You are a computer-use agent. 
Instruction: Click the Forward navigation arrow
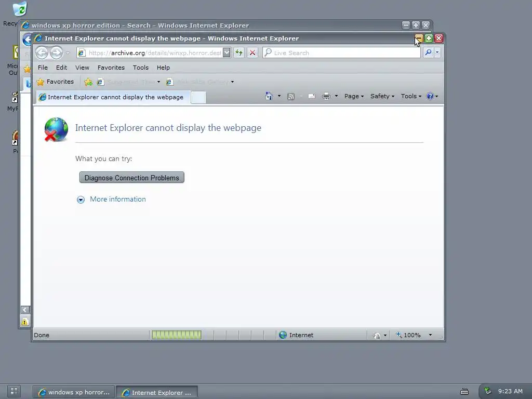coord(56,53)
